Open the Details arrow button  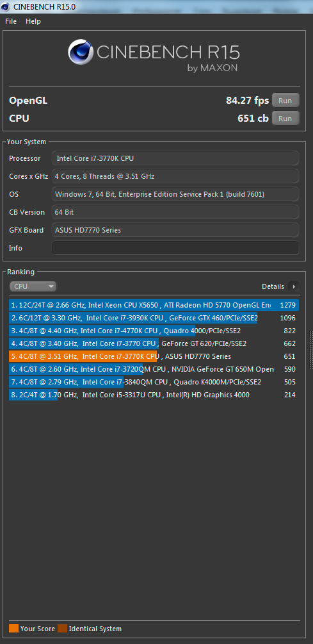coord(294,286)
